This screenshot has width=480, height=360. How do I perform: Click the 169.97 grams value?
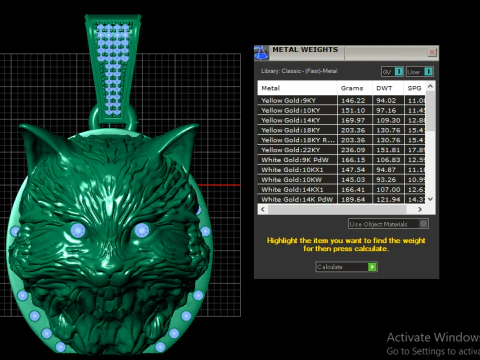coord(353,120)
